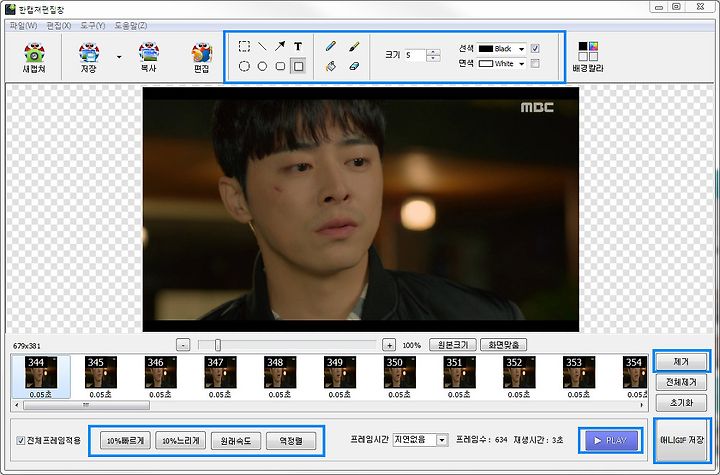Select the rounded rectangle shape tool
This screenshot has height=475, width=720.
point(280,66)
